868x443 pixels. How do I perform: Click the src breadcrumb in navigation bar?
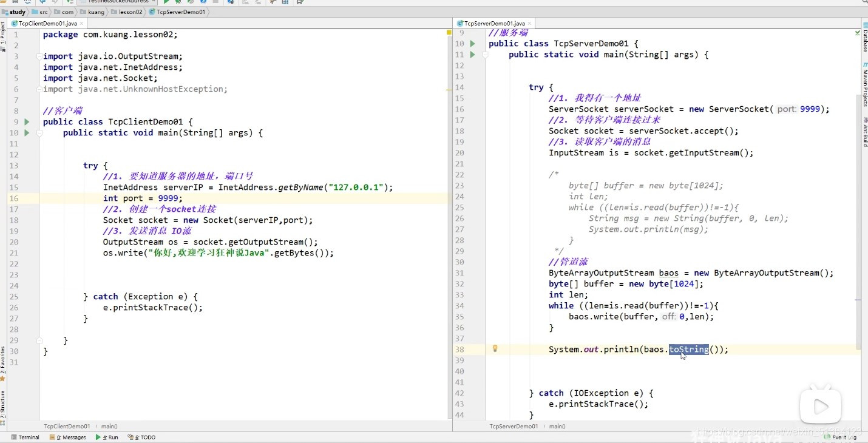(x=40, y=12)
